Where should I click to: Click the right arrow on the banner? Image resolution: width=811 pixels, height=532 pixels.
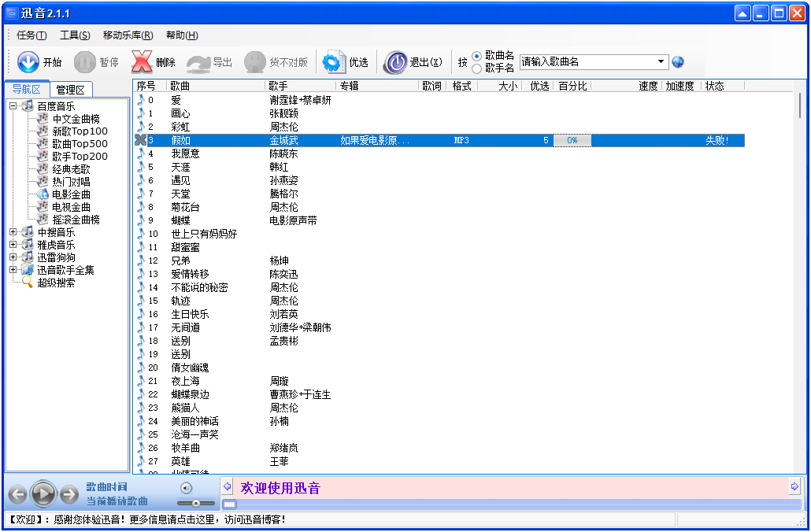(x=795, y=486)
